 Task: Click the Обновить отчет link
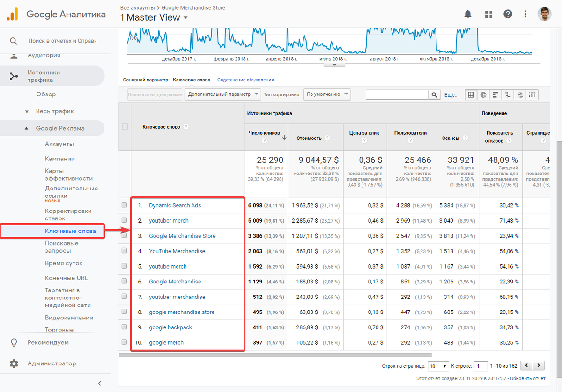(527, 379)
